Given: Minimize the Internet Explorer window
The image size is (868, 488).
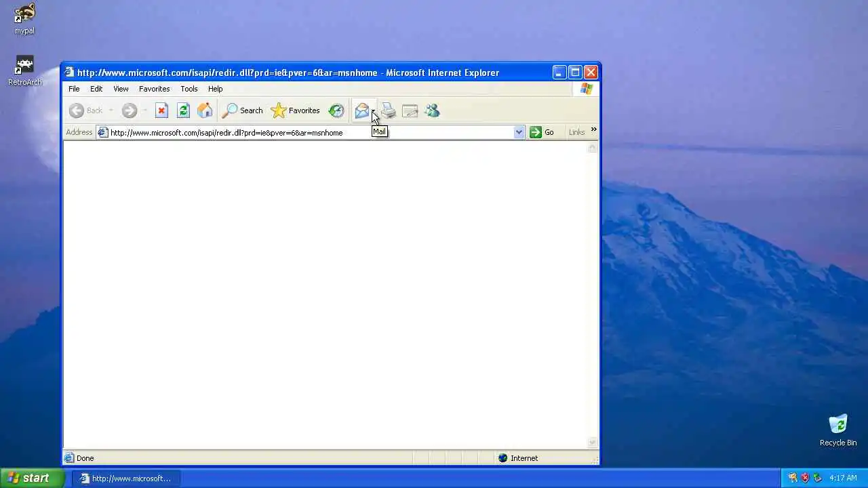Looking at the screenshot, I should (x=559, y=72).
